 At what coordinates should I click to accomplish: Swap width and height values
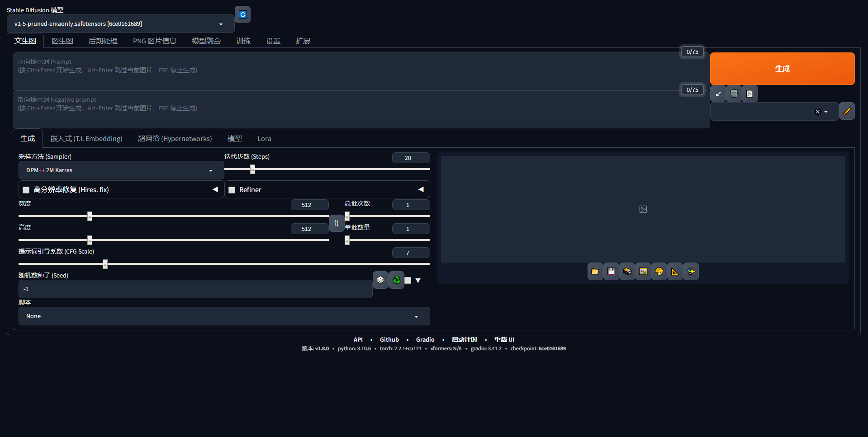337,223
